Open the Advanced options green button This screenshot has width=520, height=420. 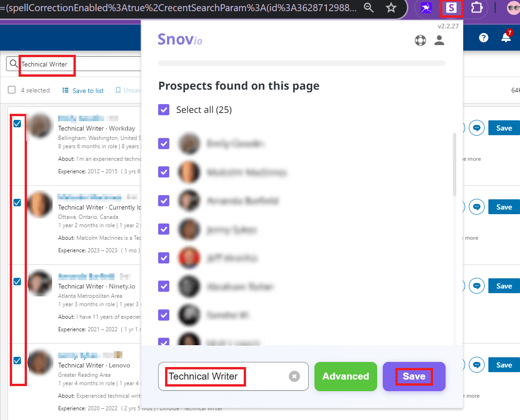346,376
